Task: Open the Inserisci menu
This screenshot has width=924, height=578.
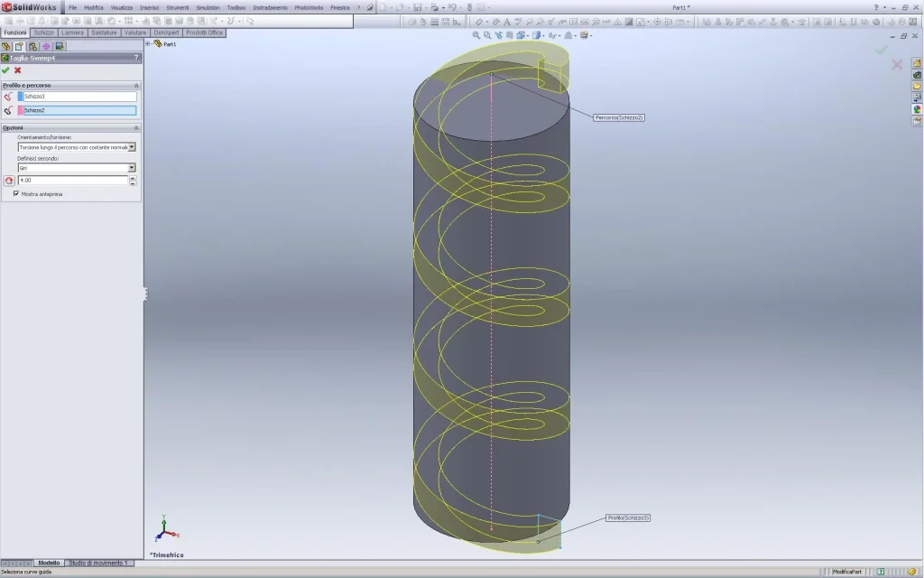Action: [149, 7]
